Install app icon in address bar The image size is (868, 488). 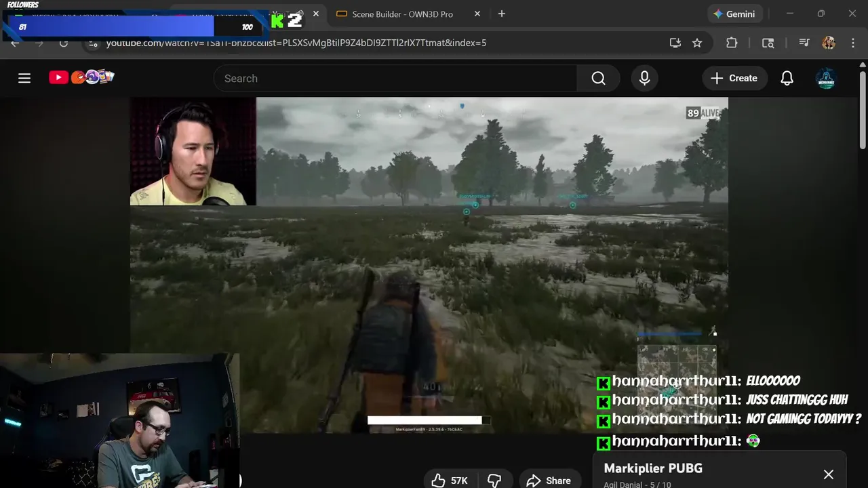click(675, 43)
